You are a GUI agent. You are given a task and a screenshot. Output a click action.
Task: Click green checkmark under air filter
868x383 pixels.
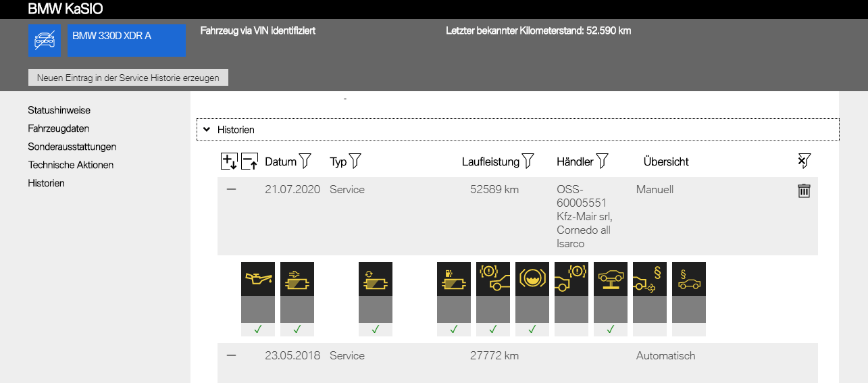click(297, 329)
